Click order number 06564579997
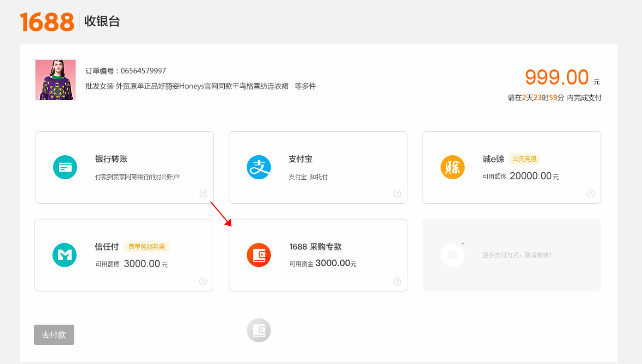This screenshot has height=364, width=642. (x=143, y=71)
